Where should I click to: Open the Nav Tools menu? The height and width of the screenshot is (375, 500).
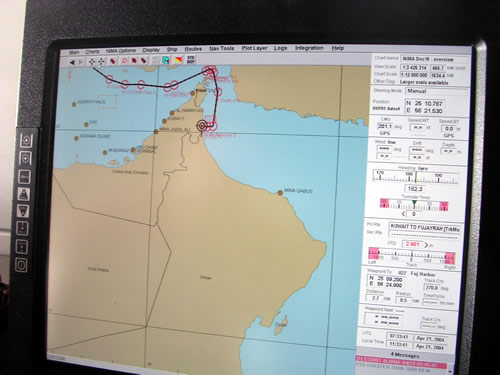[222, 48]
